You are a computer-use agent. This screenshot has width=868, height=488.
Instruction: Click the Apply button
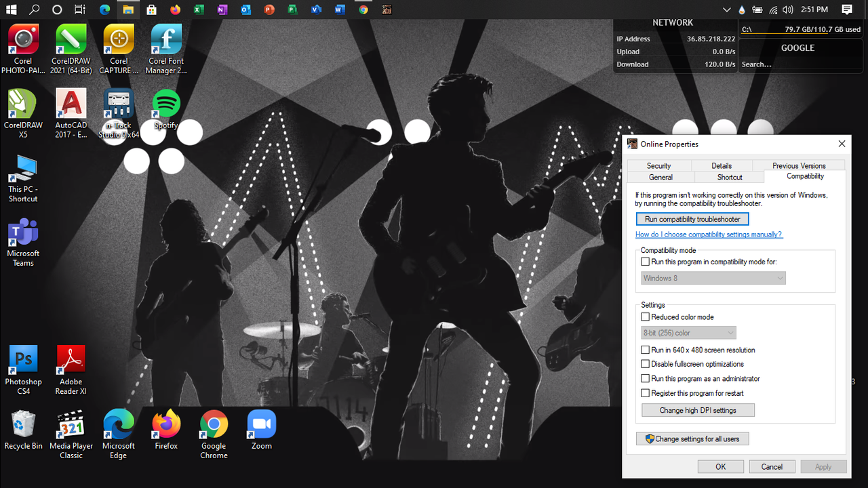click(823, 466)
